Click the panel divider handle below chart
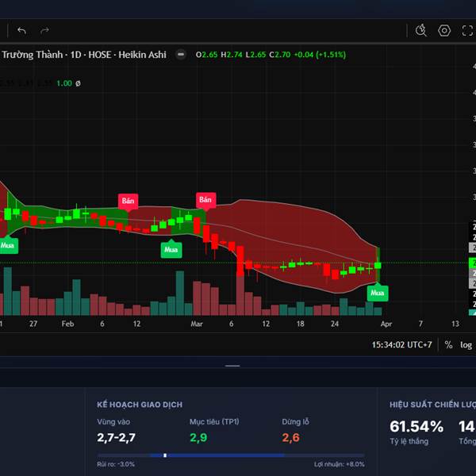This screenshot has width=476, height=476. tap(232, 366)
